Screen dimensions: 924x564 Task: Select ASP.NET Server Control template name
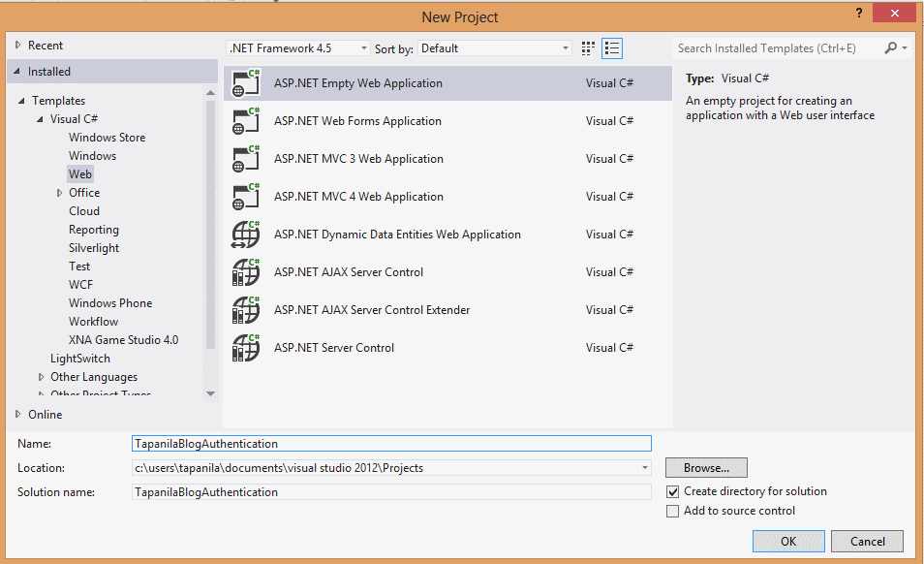(x=334, y=348)
